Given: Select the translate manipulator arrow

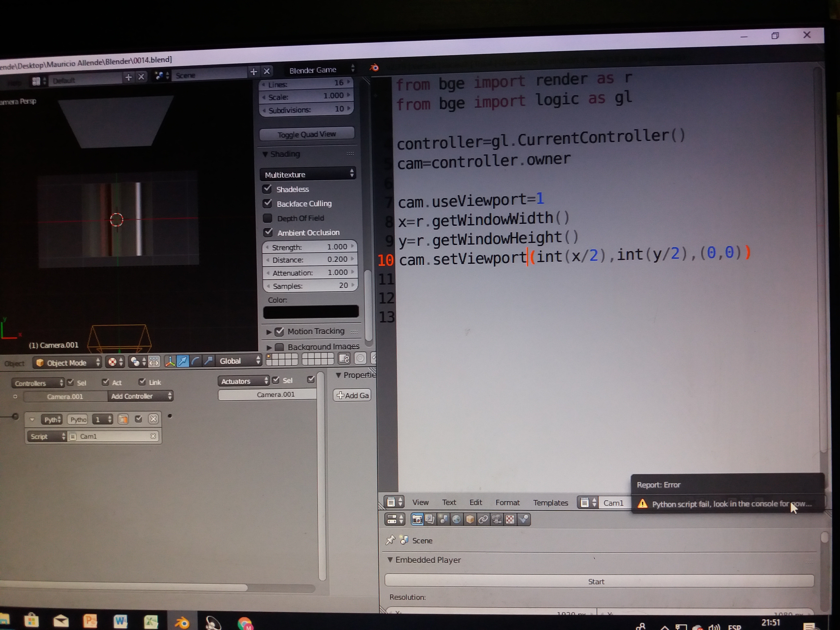Looking at the screenshot, I should tap(183, 361).
